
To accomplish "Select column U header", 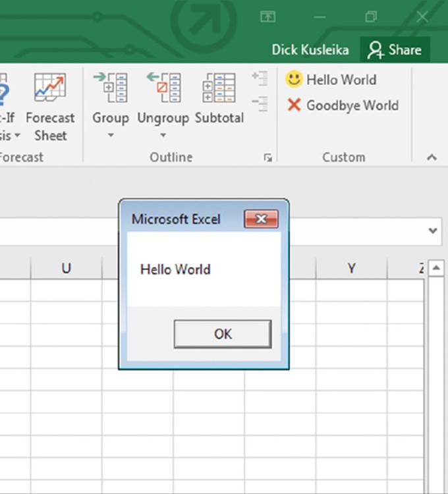I will tap(66, 269).
